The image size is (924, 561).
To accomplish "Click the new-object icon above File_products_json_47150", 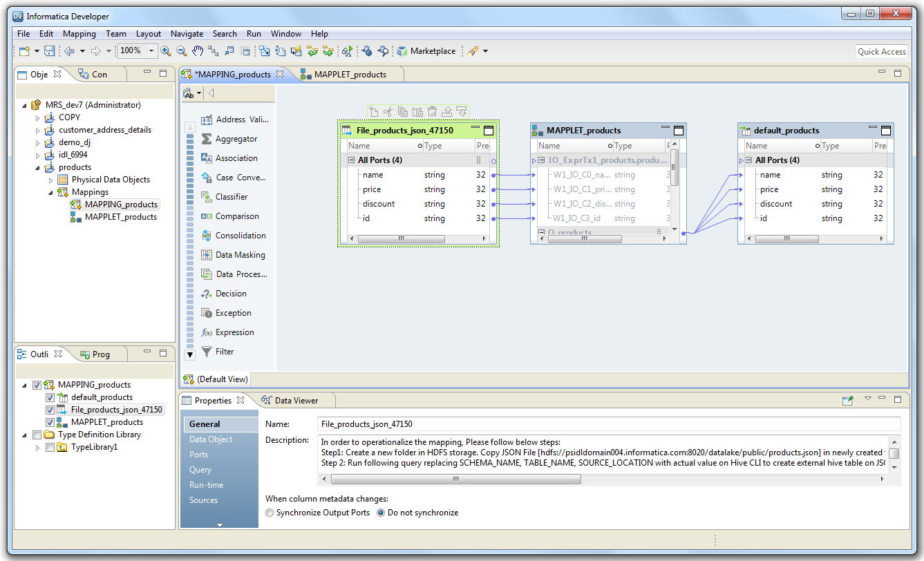I will pos(373,111).
